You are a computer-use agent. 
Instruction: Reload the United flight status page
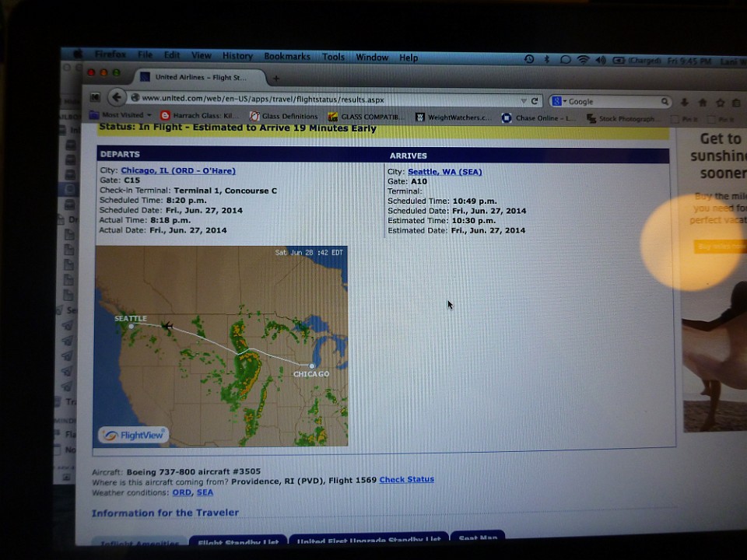point(535,101)
